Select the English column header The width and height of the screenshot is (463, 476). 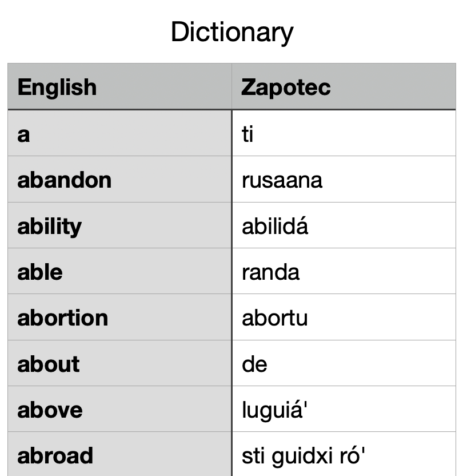click(x=57, y=88)
